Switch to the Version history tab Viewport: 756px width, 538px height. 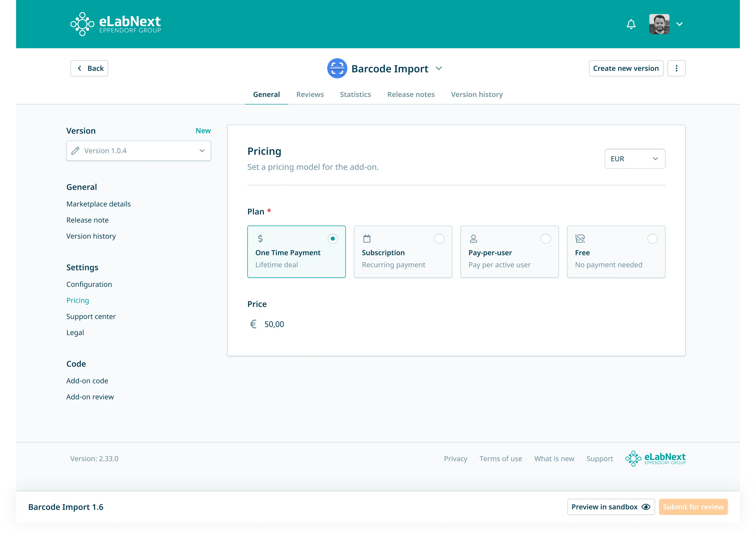coord(477,94)
